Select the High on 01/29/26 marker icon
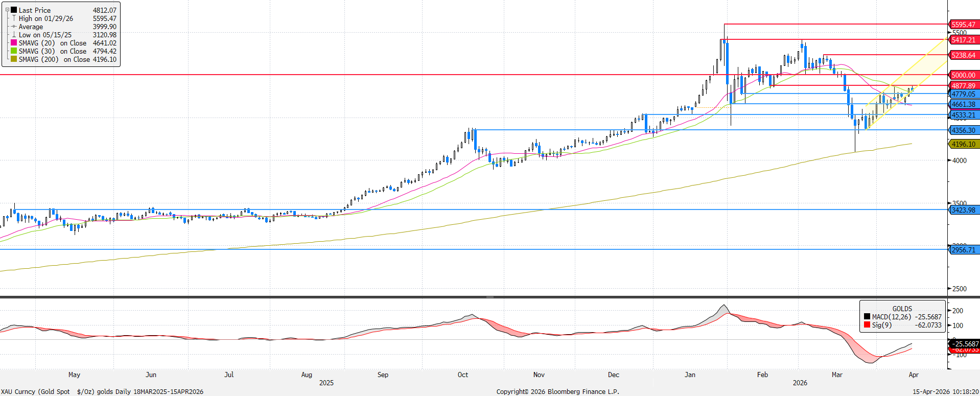Viewport: 980px width, 396px height. [14, 18]
